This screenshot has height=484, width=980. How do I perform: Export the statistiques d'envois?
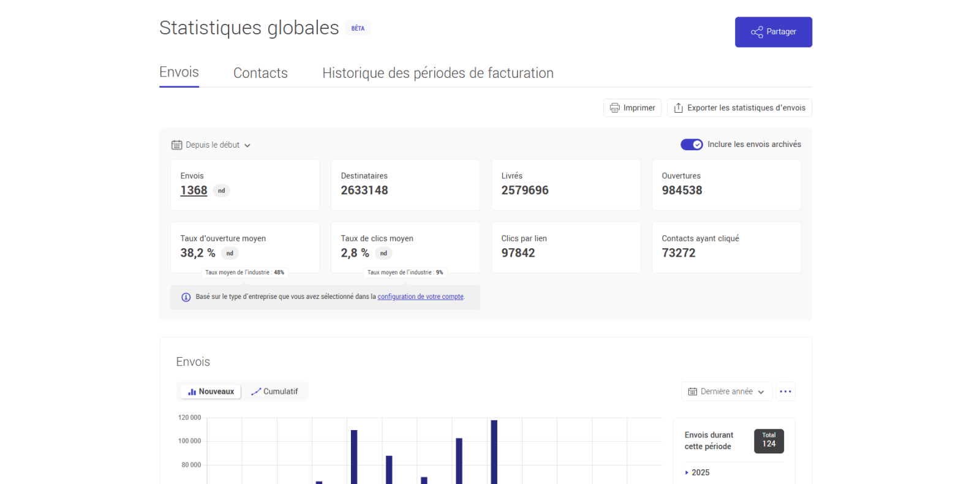tap(739, 108)
